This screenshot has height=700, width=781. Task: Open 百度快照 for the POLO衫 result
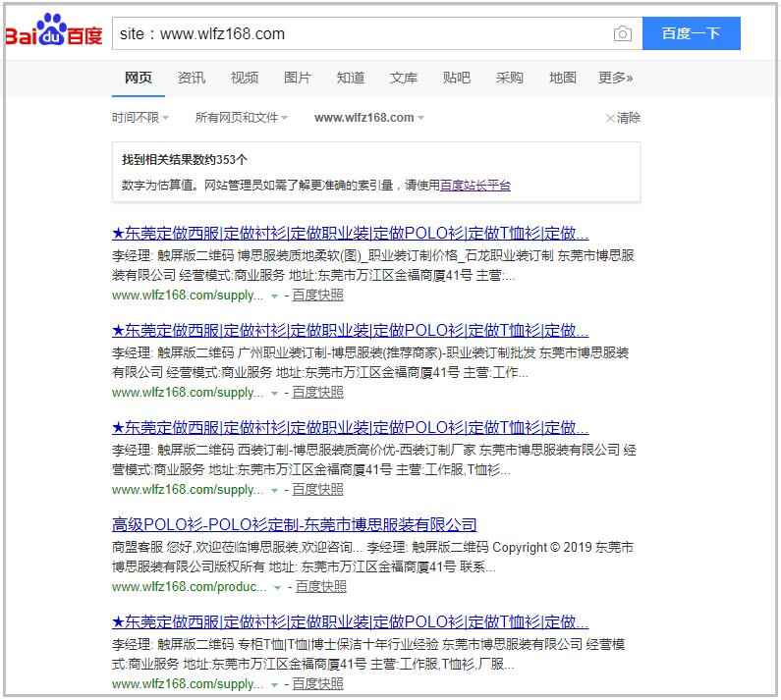click(x=321, y=586)
